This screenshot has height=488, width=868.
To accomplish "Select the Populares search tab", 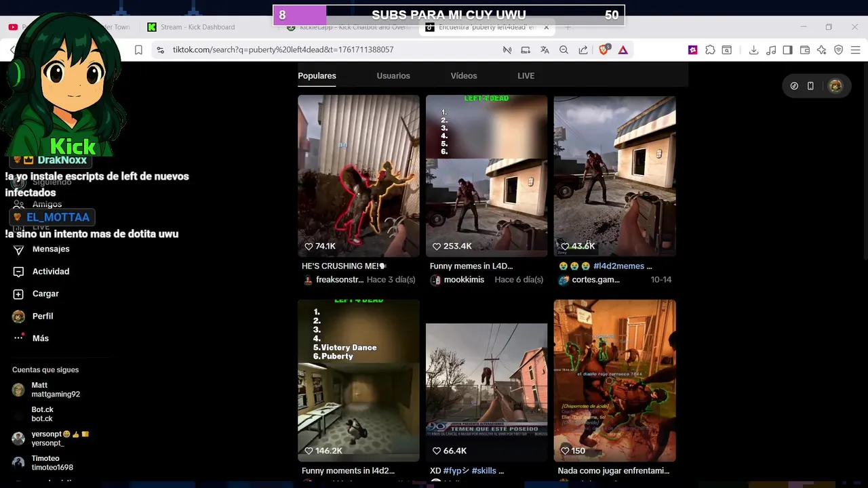I will click(x=317, y=76).
